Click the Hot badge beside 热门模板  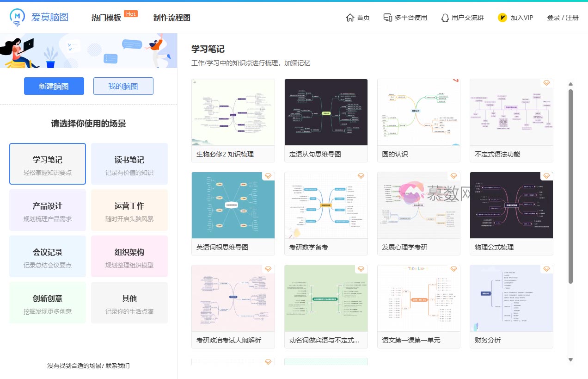[x=130, y=13]
